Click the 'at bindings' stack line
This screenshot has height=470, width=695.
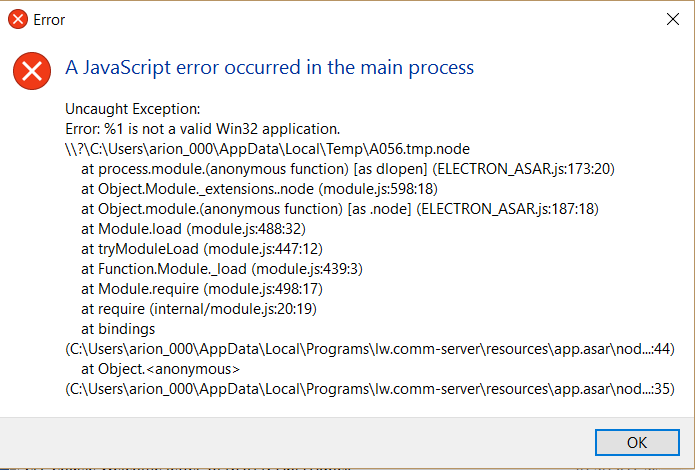118,329
